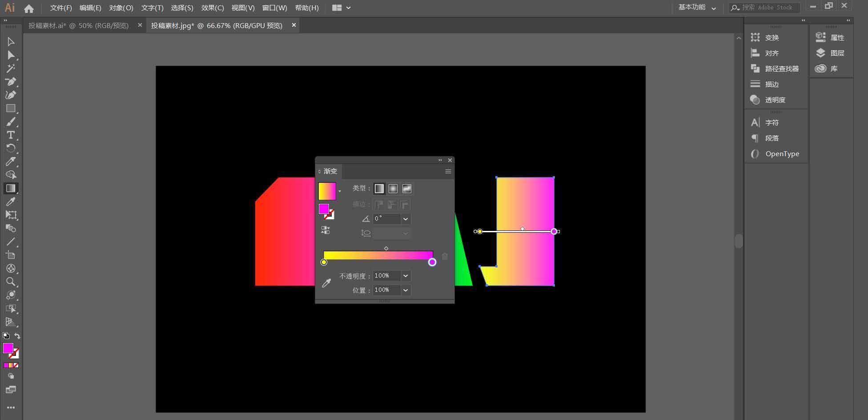This screenshot has width=868, height=420.
Task: Select the Selection (black arrow) tool
Action: 11,41
